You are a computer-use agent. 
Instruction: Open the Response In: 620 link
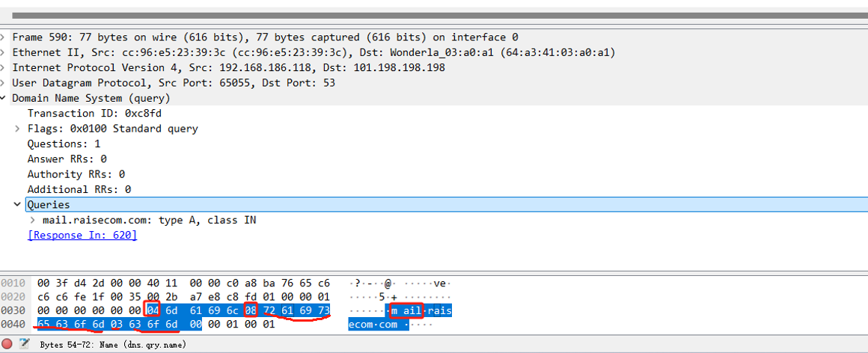[x=82, y=235]
